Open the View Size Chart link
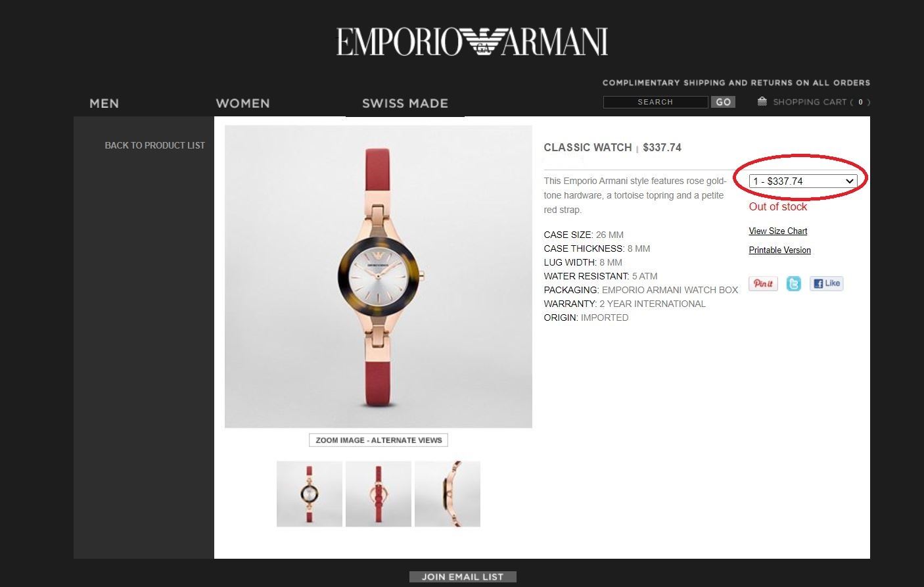This screenshot has height=587, width=924. pos(778,231)
